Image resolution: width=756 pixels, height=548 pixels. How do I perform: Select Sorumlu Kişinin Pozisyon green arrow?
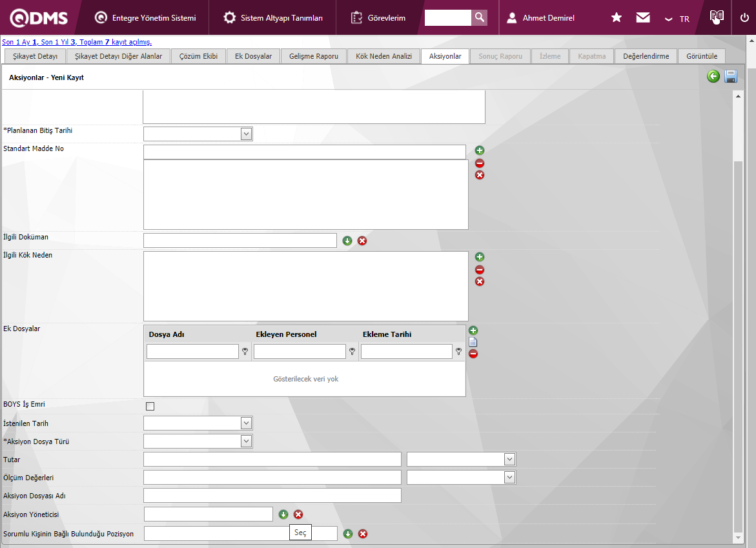(347, 534)
